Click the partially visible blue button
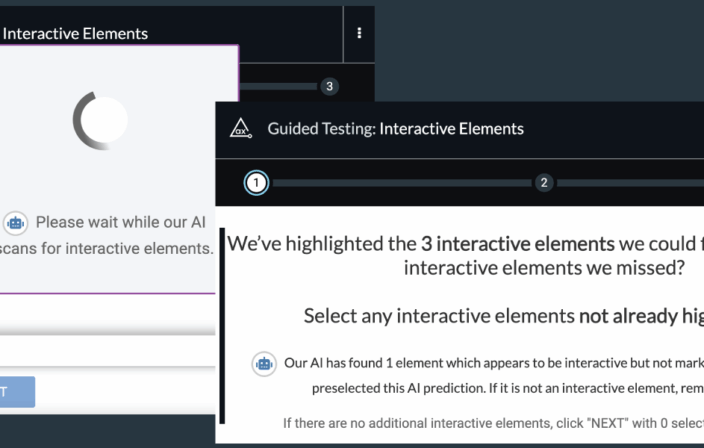Screen dimensions: 704x448 click(18, 392)
